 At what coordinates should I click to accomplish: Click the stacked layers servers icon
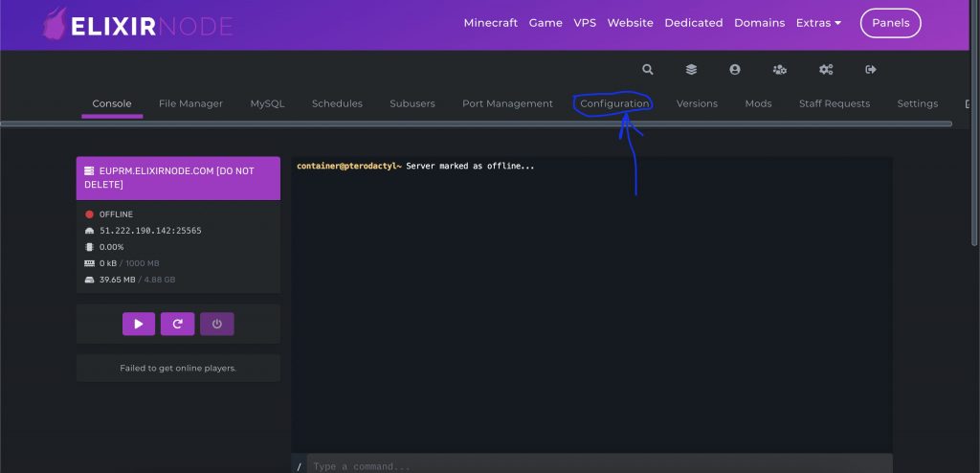[691, 70]
